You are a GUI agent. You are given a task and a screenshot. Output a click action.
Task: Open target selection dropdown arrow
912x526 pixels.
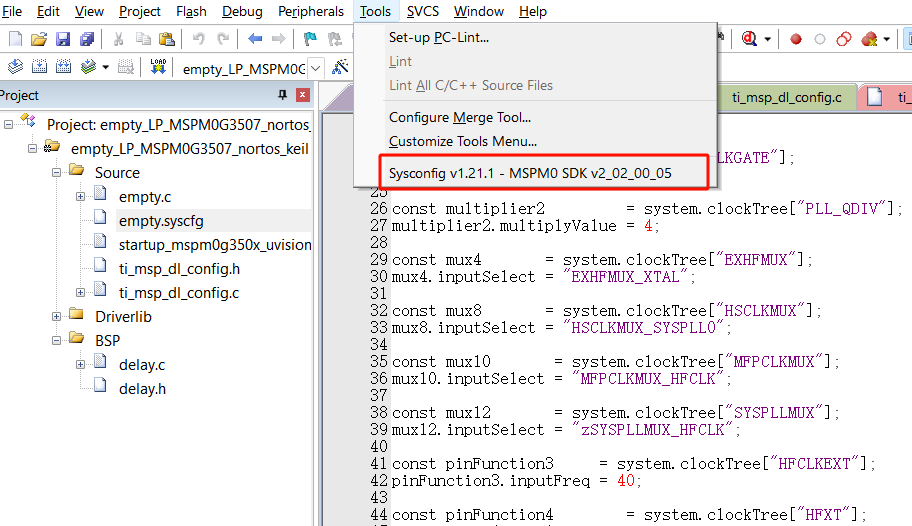coord(315,68)
